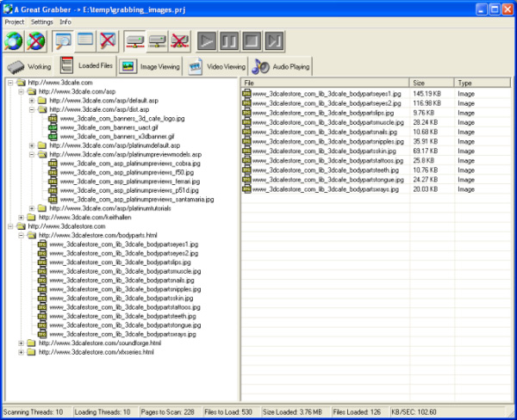Click the globe icon with red X
This screenshot has width=517, height=420.
click(35, 40)
